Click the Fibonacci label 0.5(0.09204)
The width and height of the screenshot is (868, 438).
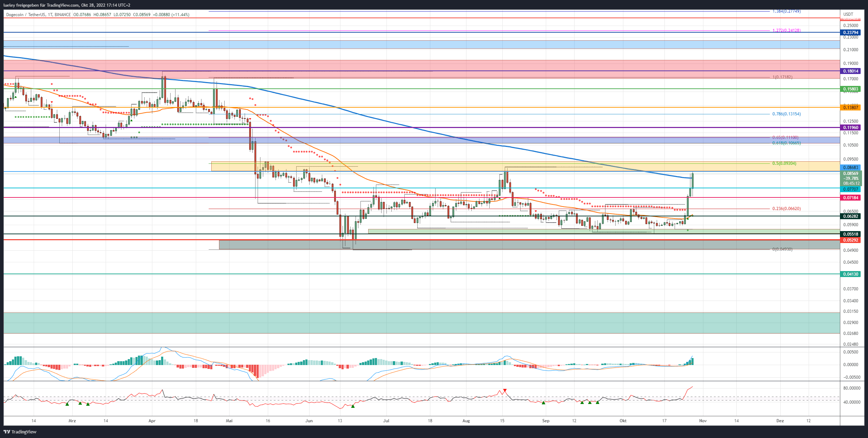pos(784,163)
